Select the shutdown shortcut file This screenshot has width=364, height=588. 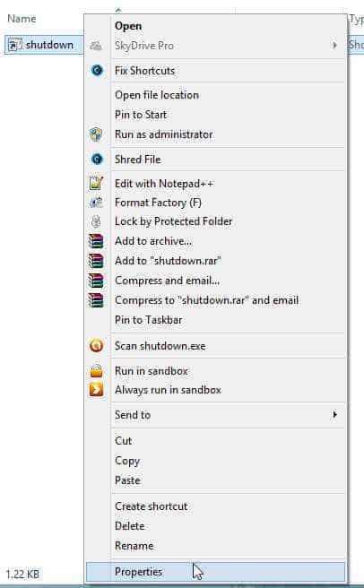tap(44, 45)
